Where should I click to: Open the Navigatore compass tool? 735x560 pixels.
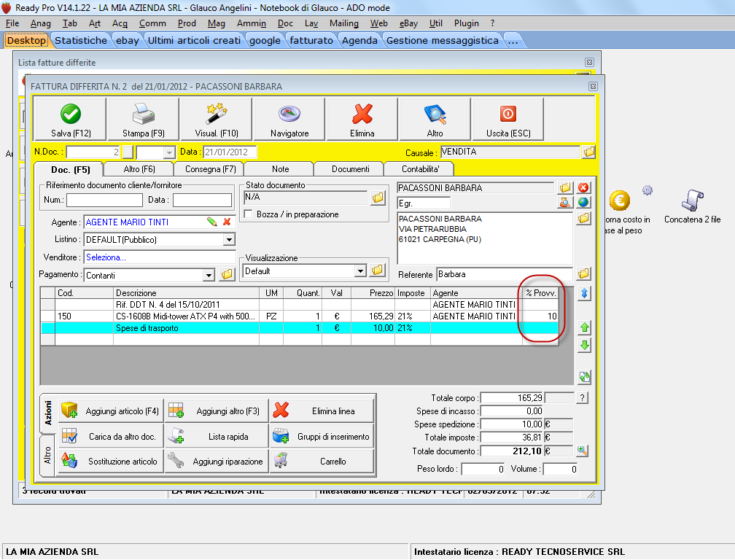pos(289,120)
